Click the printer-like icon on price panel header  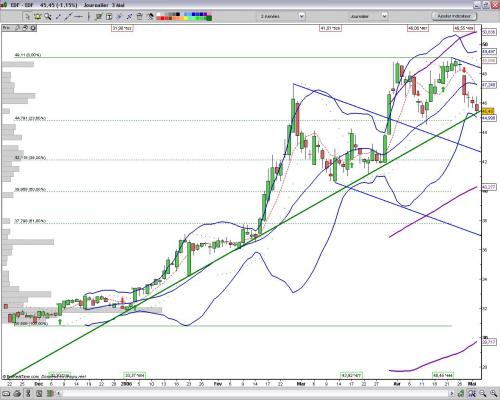(x=25, y=28)
